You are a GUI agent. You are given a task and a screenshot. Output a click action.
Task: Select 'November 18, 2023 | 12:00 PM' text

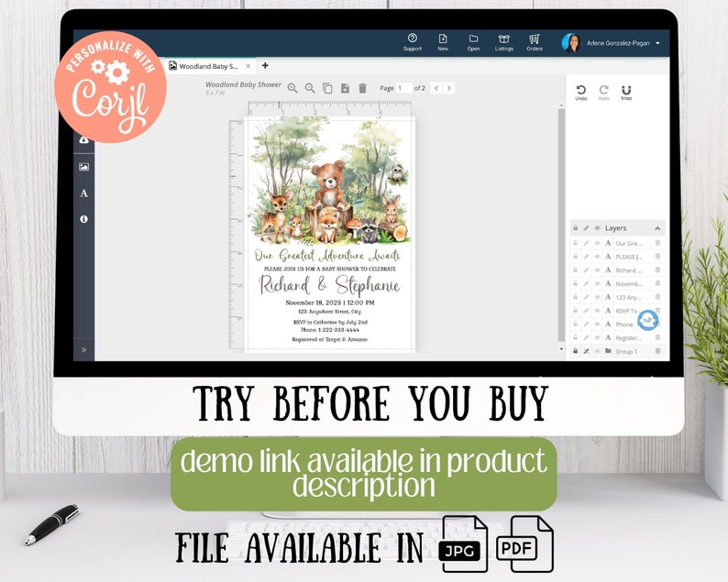point(330,302)
